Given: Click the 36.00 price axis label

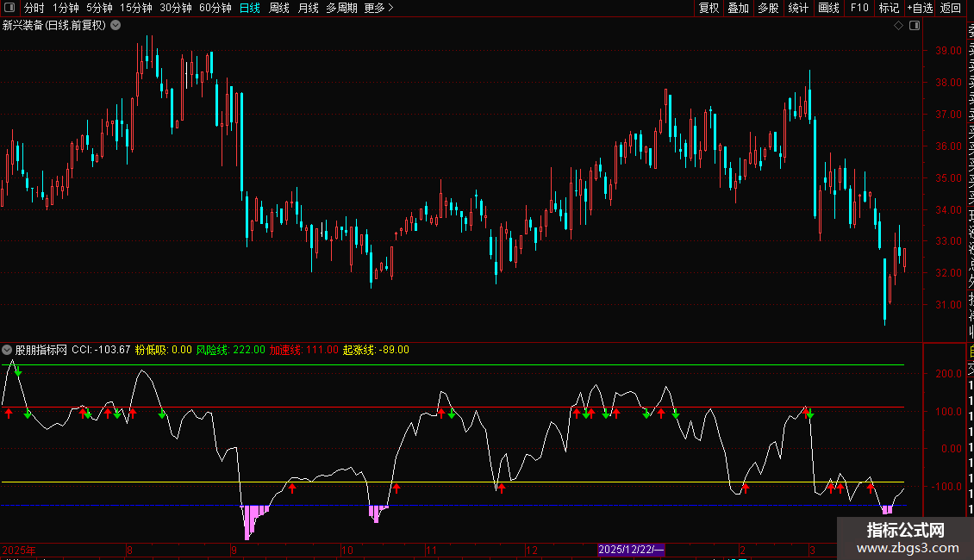Looking at the screenshot, I should tap(948, 146).
